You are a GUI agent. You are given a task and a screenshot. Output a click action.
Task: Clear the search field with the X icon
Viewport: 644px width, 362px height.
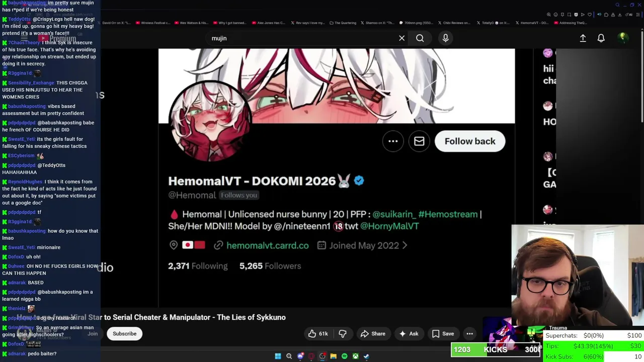coord(401,38)
